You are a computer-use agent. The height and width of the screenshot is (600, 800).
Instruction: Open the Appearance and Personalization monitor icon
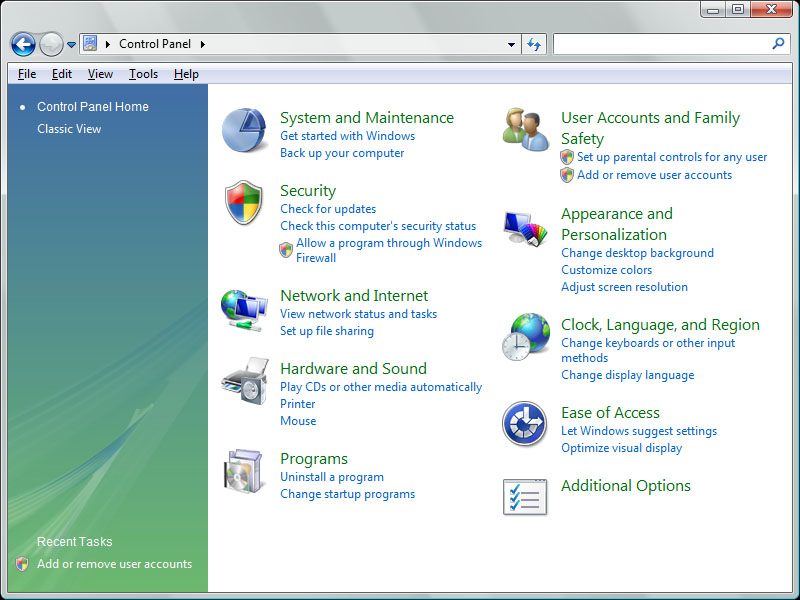click(x=526, y=229)
